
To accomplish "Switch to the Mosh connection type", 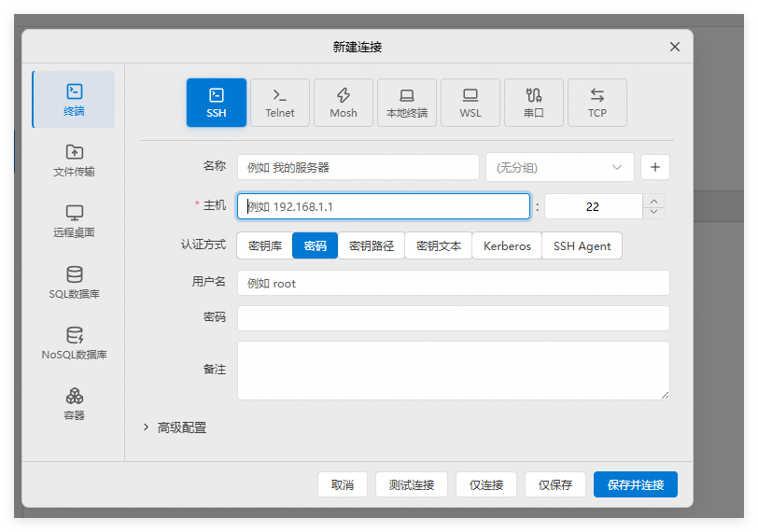I will click(x=344, y=103).
